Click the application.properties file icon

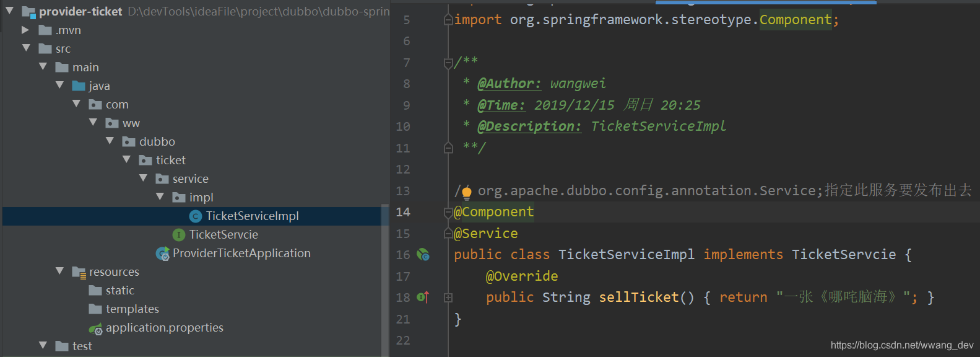[95, 328]
